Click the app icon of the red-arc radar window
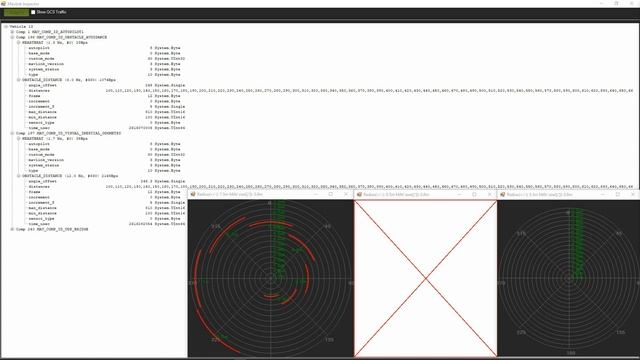Screen dimensions: 640x360 click(193, 195)
